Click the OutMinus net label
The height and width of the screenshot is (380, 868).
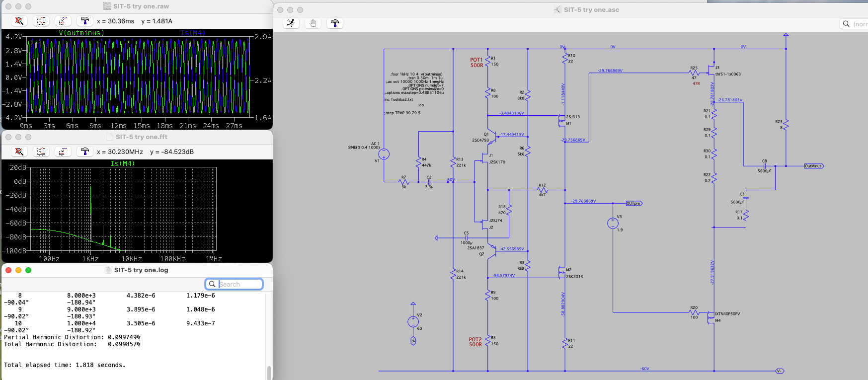coord(814,166)
